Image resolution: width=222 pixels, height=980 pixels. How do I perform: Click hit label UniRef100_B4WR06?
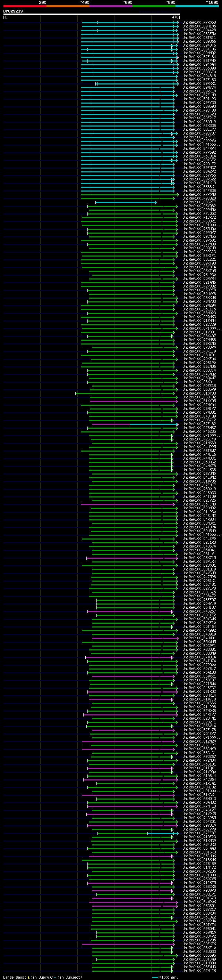point(199,902)
